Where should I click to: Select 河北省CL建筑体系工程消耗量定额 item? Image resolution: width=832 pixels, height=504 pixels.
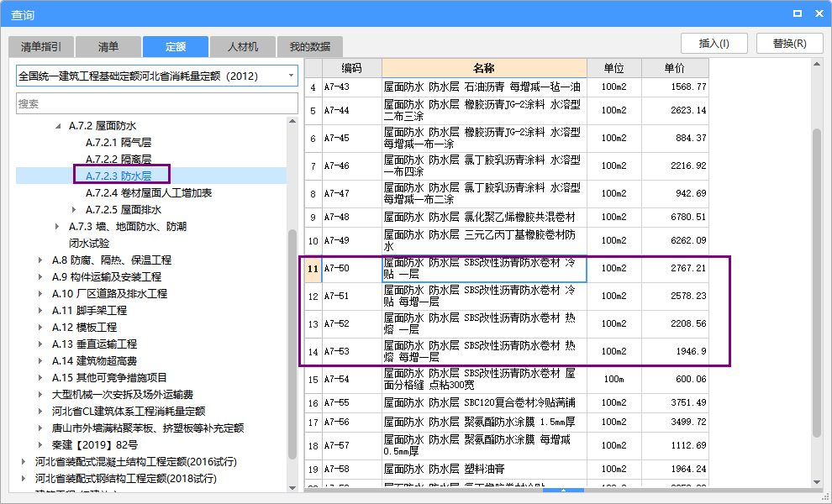tap(129, 412)
